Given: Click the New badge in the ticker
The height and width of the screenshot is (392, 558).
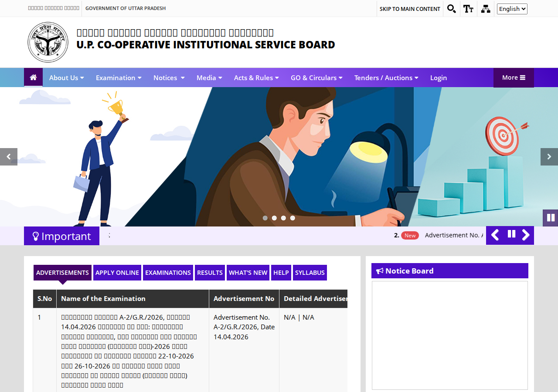Looking at the screenshot, I should pyautogui.click(x=410, y=235).
